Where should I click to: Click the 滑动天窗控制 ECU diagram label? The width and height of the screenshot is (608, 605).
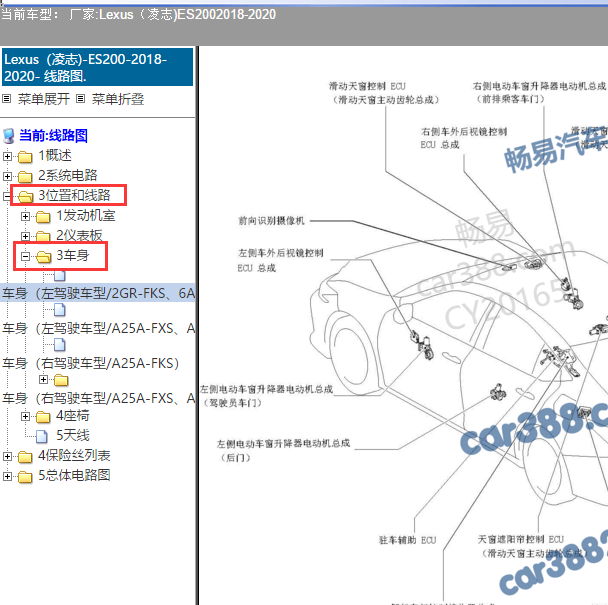click(385, 93)
